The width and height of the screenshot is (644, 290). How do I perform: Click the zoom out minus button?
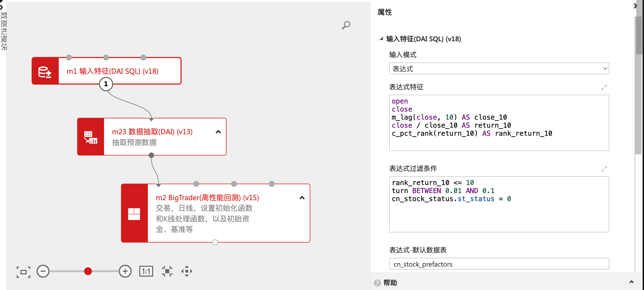43,271
